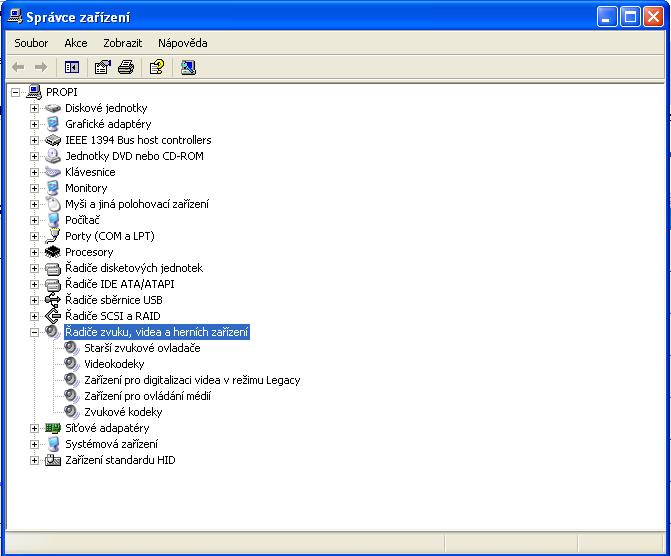Click the Klávesnice keyboard icon

click(x=53, y=172)
